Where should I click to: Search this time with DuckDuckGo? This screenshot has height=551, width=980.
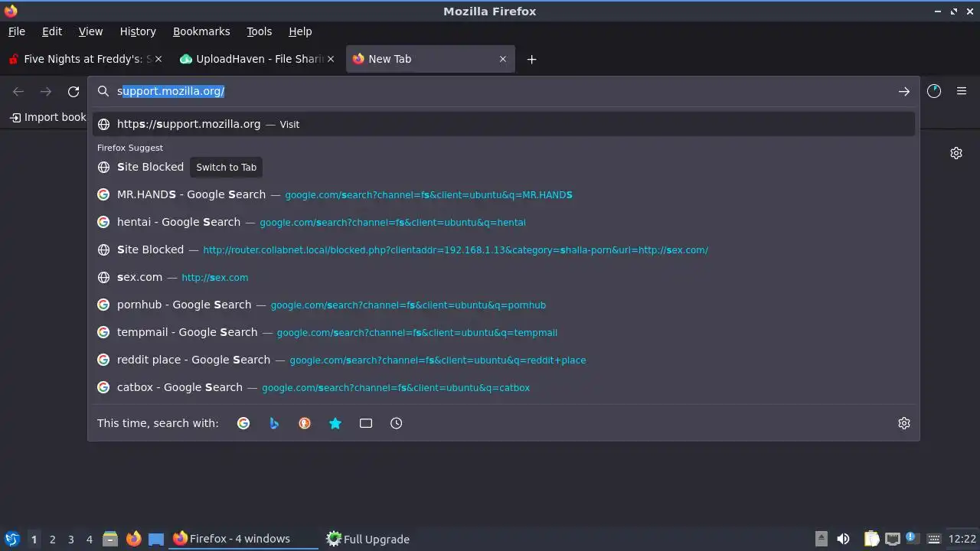[x=305, y=423]
